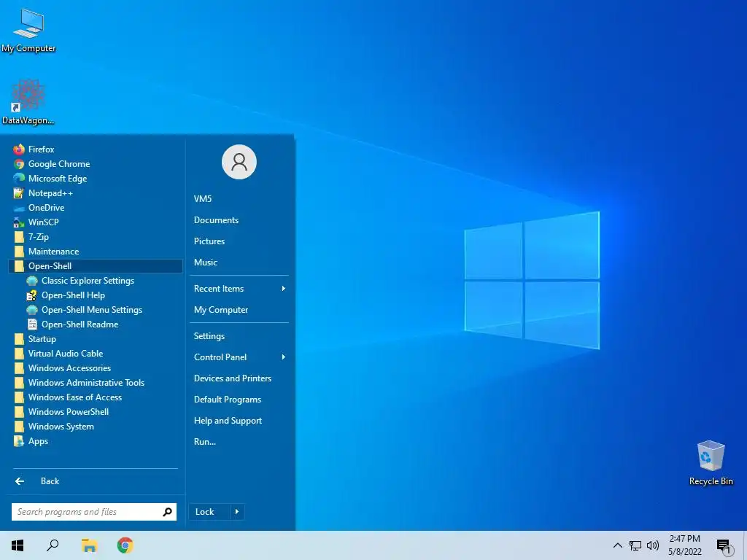Click the Lock button
This screenshot has width=747, height=560.
pos(209,512)
